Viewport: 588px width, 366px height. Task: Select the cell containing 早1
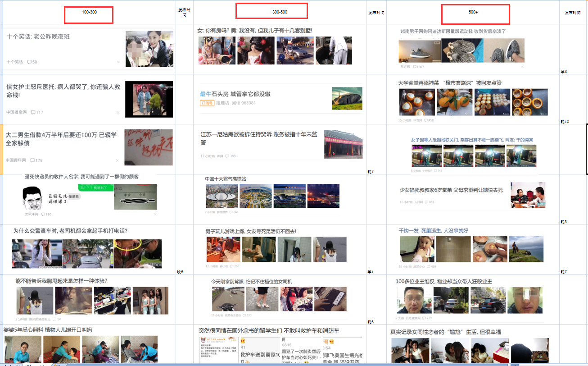click(376, 249)
